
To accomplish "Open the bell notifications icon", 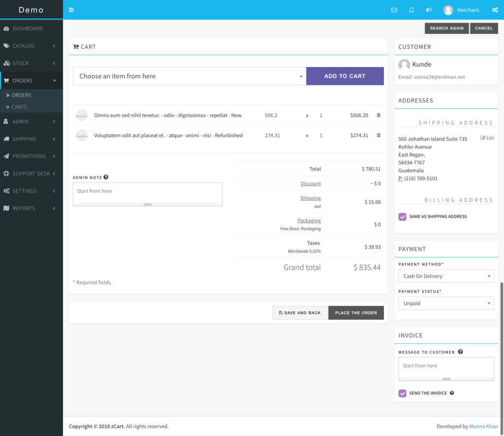I will pos(411,10).
